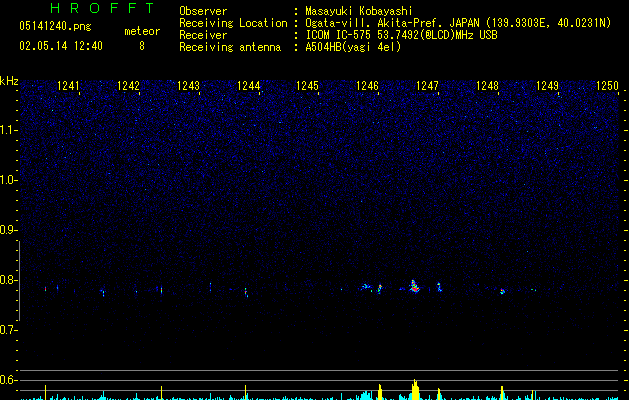Image resolution: width=629 pixels, height=400 pixels.
Task: Click the 1243 time axis label
Action: (188, 86)
